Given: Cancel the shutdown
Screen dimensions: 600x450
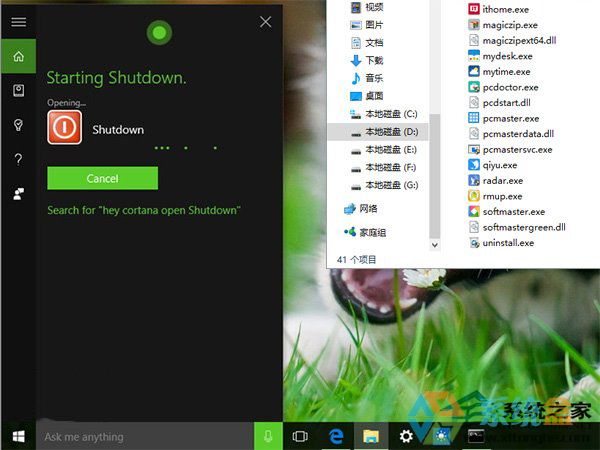Looking at the screenshot, I should [x=103, y=178].
